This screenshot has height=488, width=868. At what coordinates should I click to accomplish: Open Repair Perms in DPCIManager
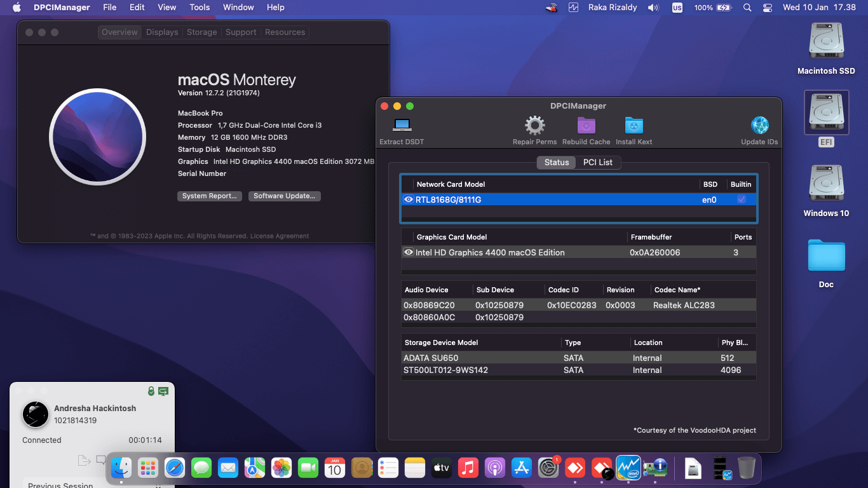click(x=534, y=125)
